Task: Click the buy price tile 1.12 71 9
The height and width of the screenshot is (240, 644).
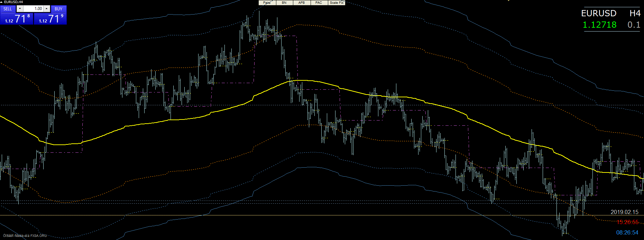Action: [x=50, y=19]
